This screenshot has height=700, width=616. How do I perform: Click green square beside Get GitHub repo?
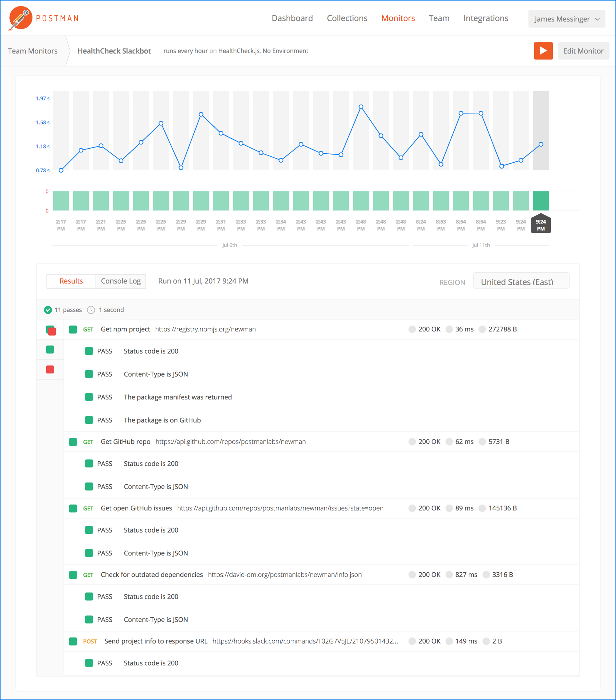[x=73, y=442]
